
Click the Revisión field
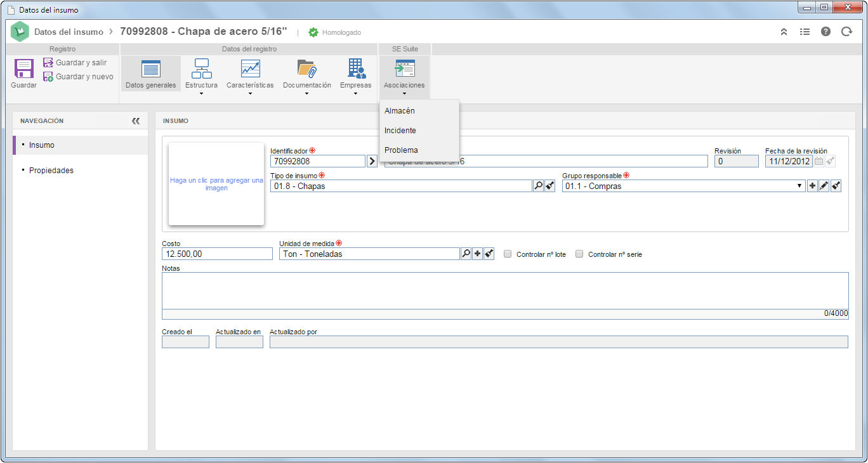point(736,161)
